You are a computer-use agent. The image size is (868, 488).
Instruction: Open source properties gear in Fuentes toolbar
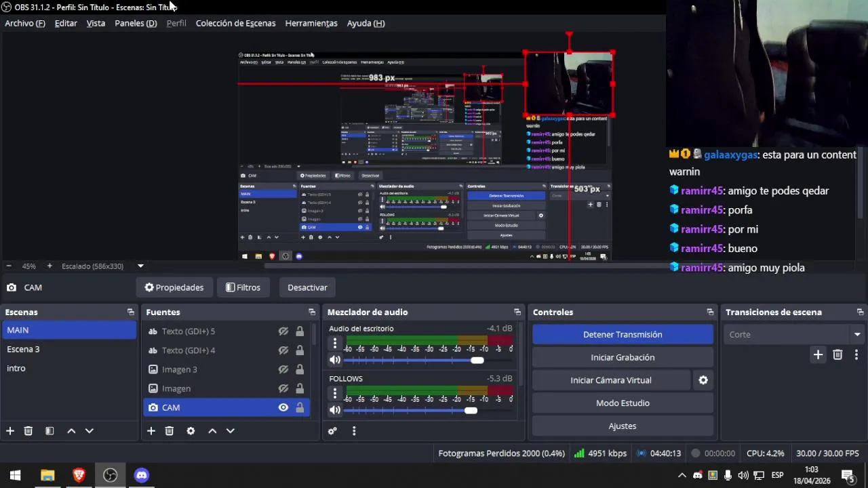point(191,431)
